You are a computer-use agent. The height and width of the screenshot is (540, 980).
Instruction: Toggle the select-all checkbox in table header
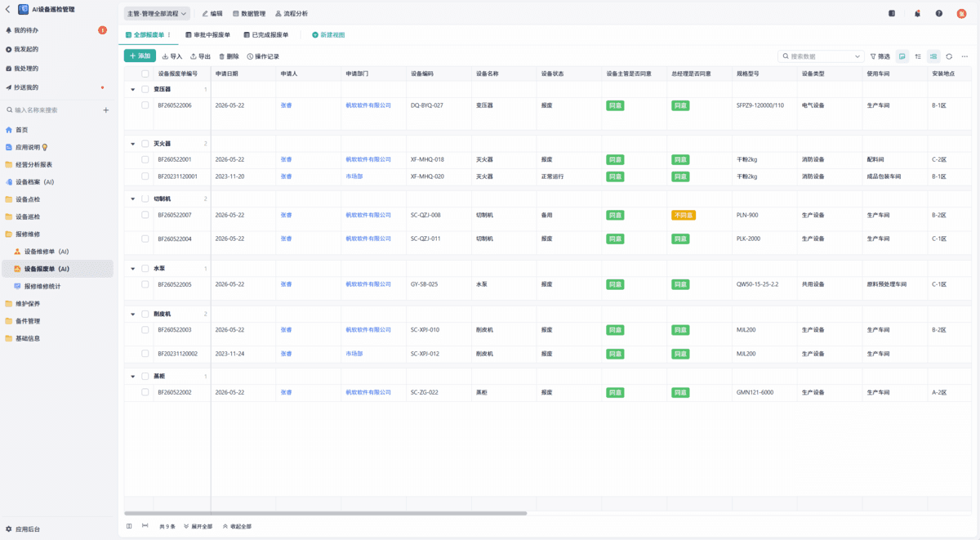tap(145, 74)
